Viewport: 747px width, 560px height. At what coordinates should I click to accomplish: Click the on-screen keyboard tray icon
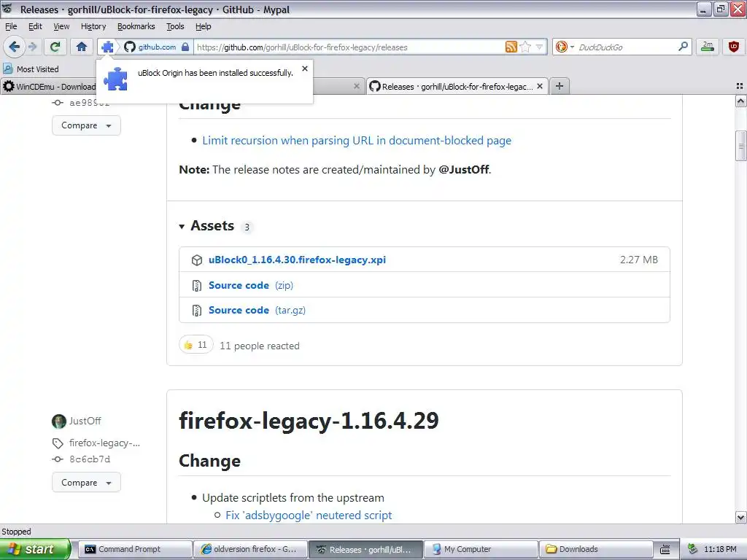665,550
